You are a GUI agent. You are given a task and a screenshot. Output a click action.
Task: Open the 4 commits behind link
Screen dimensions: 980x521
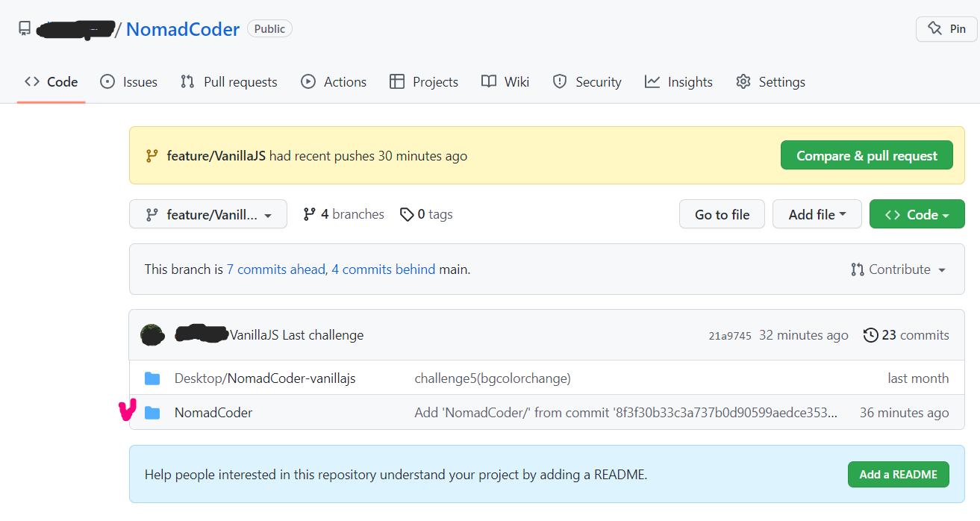point(384,269)
